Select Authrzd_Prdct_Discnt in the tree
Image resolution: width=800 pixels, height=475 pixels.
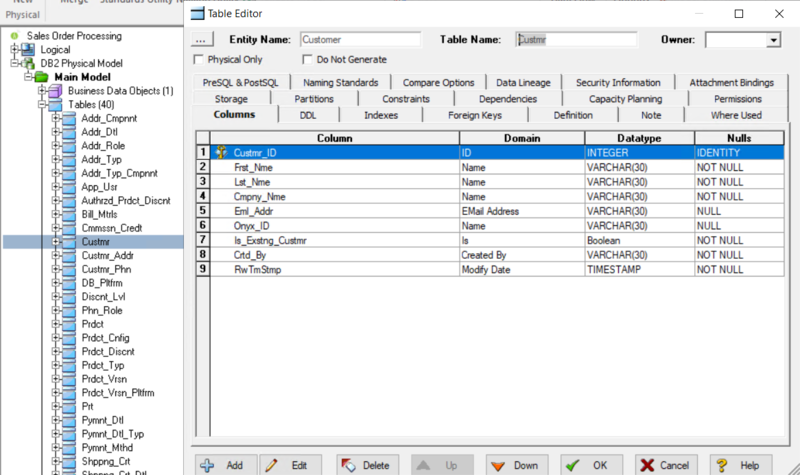click(126, 201)
